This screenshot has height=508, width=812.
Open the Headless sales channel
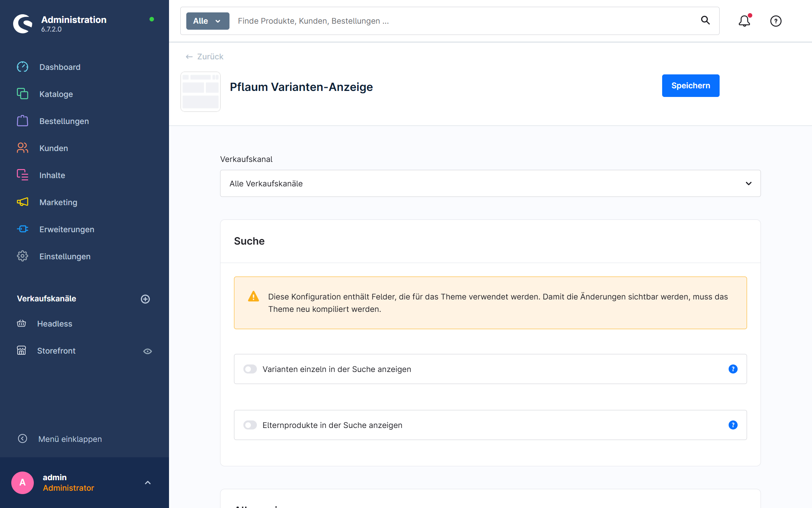pos(54,324)
